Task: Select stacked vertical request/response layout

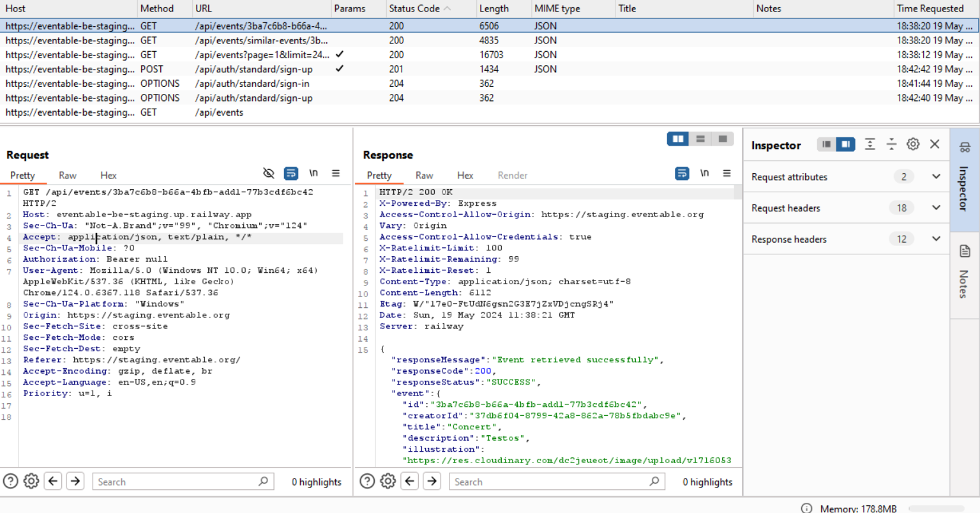Action: (x=700, y=139)
